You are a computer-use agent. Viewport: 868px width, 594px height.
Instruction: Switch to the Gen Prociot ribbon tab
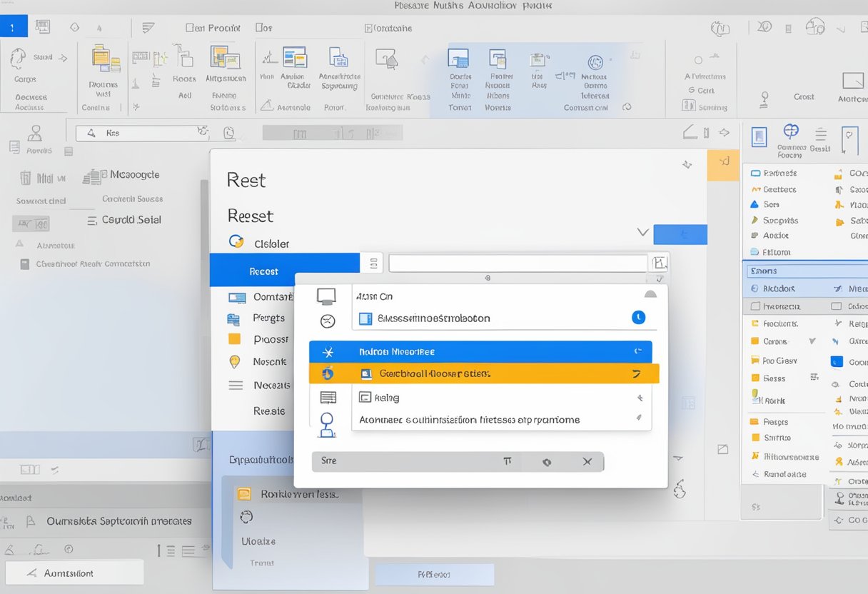[212, 28]
